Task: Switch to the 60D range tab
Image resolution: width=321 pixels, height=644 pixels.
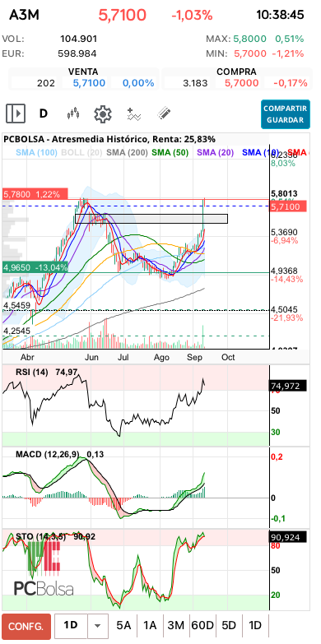Action: [202, 626]
